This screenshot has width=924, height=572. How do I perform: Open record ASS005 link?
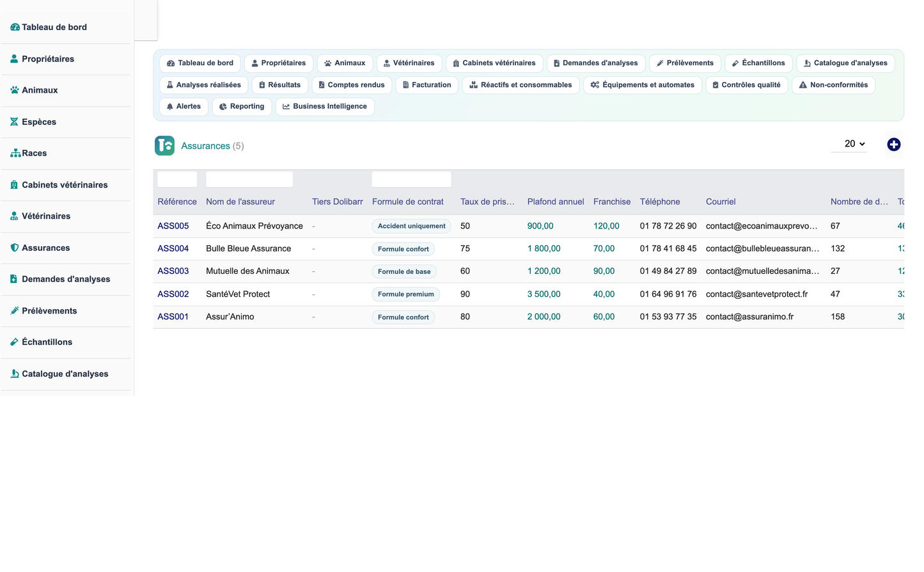173,226
